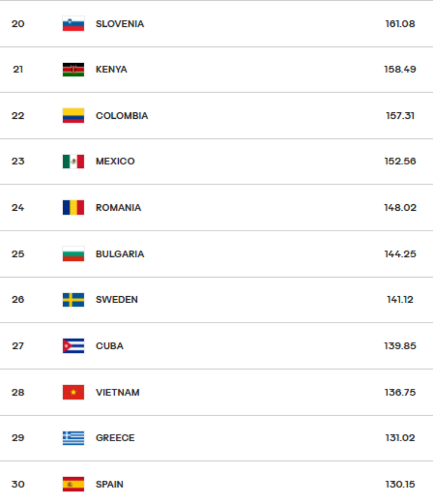This screenshot has height=504, width=433.
Task: Click the Greece flag icon
Action: point(73,438)
